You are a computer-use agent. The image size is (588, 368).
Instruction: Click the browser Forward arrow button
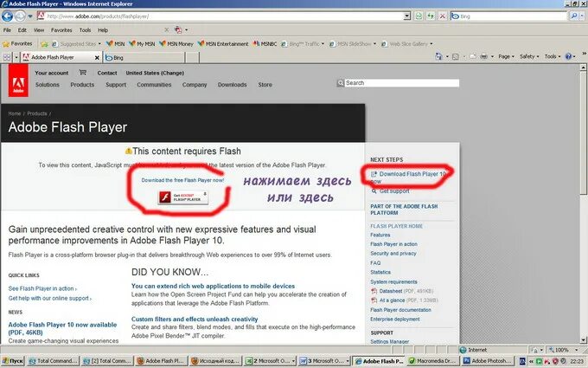click(20, 16)
